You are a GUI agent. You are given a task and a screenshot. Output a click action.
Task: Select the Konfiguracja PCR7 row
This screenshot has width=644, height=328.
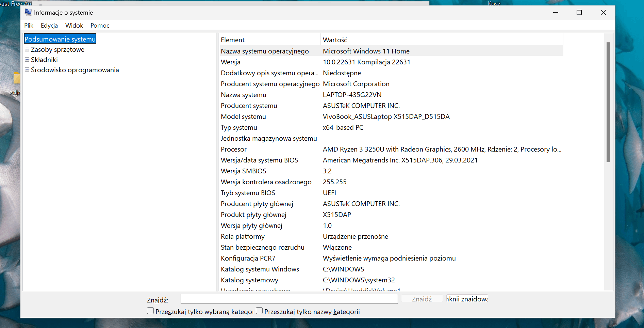pos(391,258)
